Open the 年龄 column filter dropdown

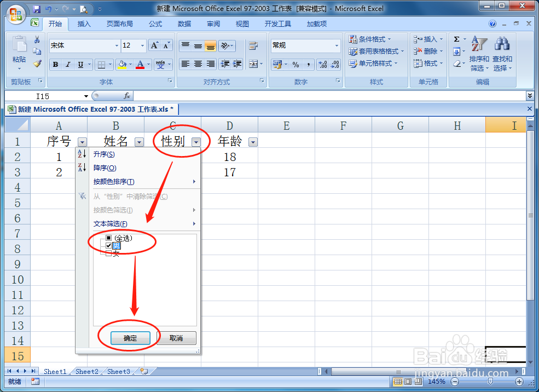tap(253, 142)
